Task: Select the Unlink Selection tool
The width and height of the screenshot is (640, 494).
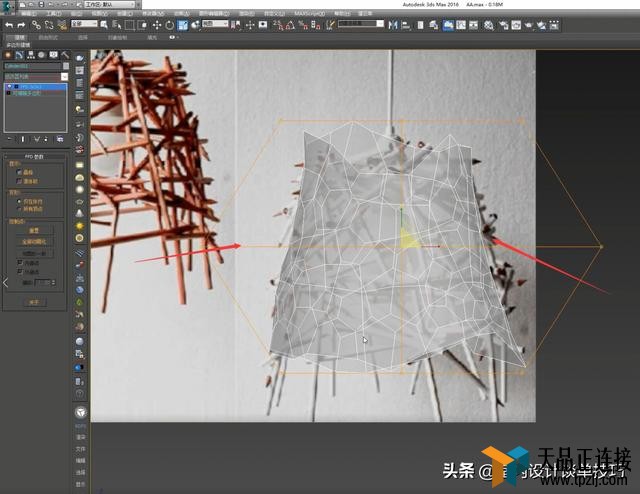Action: point(49,25)
